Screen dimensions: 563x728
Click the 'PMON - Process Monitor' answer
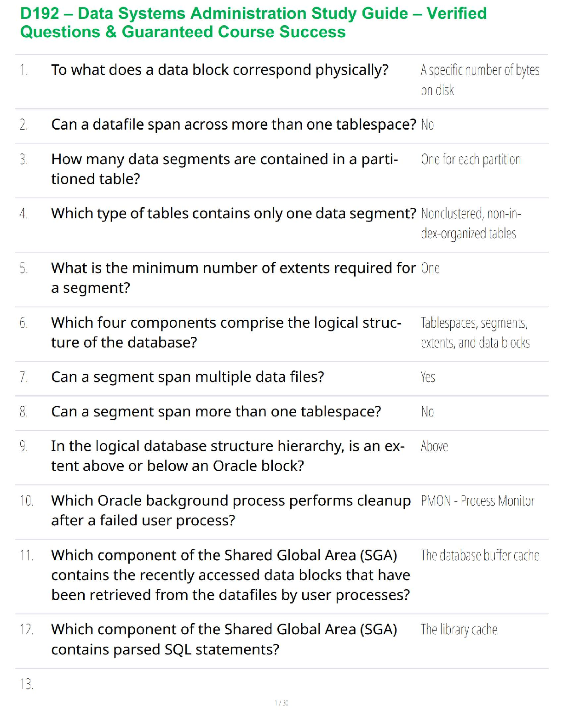pyautogui.click(x=477, y=501)
